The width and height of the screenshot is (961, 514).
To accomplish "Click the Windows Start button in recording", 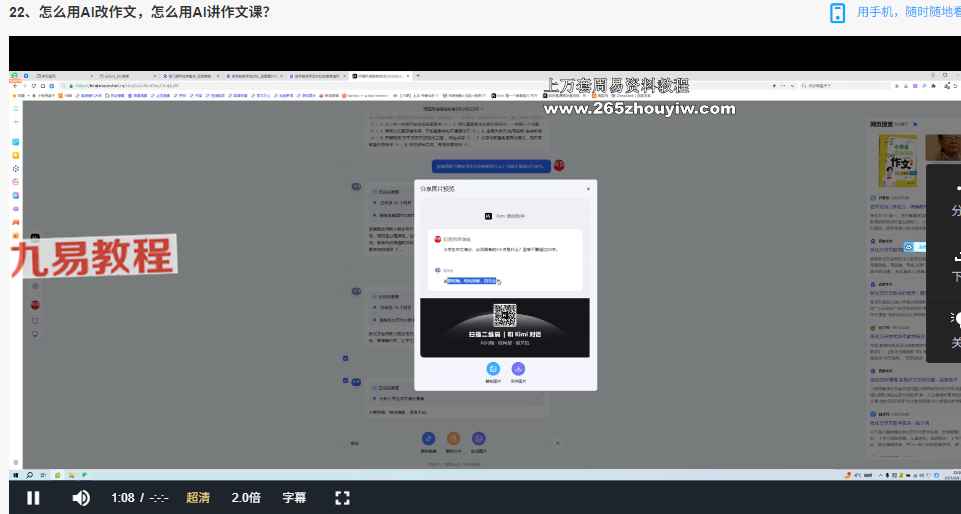I will click(17, 474).
